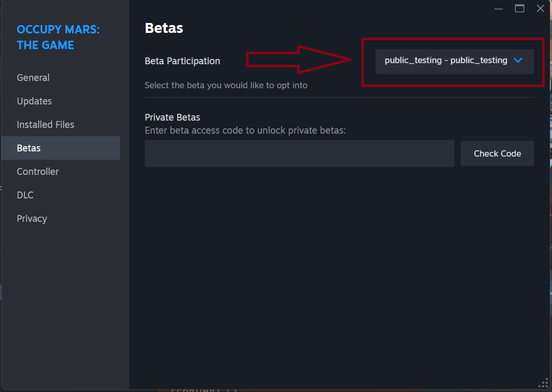This screenshot has height=392, width=552.
Task: Open the Privacy section
Action: (32, 219)
